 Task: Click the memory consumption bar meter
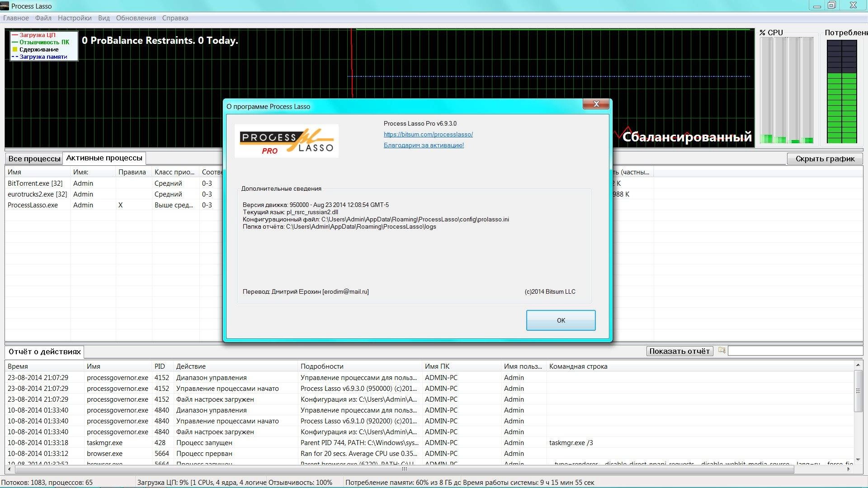coord(842,92)
